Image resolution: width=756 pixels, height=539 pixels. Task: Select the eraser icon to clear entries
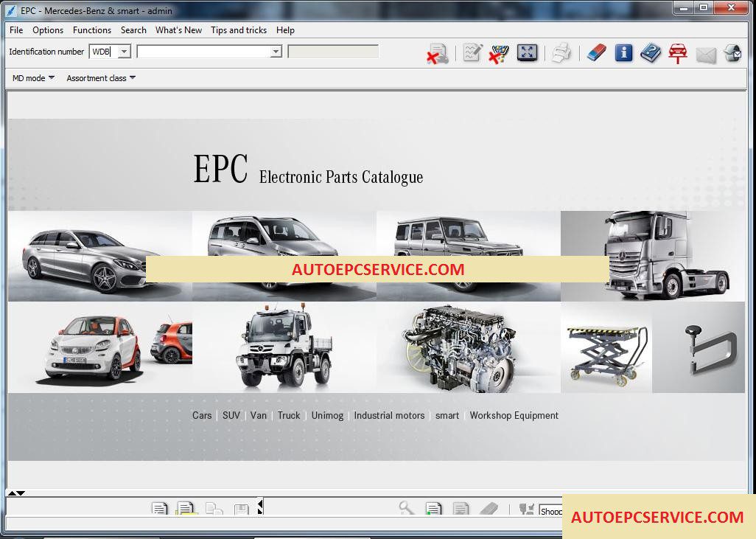click(596, 52)
